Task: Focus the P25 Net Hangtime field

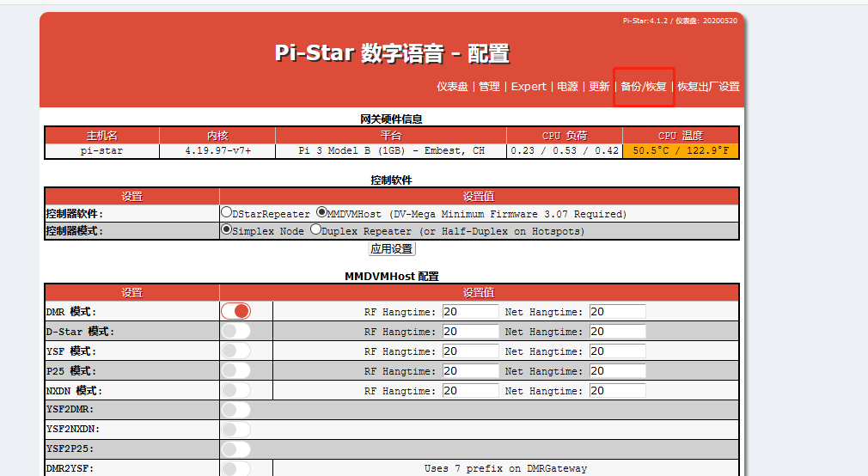Action: point(617,371)
